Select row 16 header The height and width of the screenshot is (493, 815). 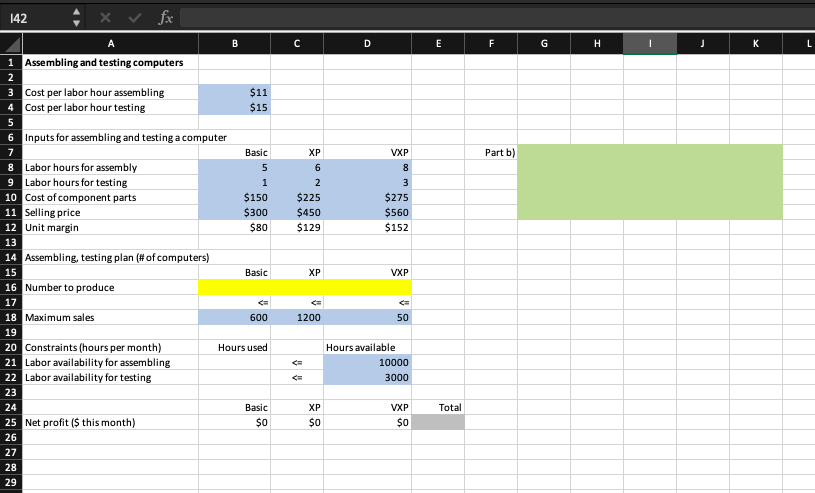click(11, 287)
